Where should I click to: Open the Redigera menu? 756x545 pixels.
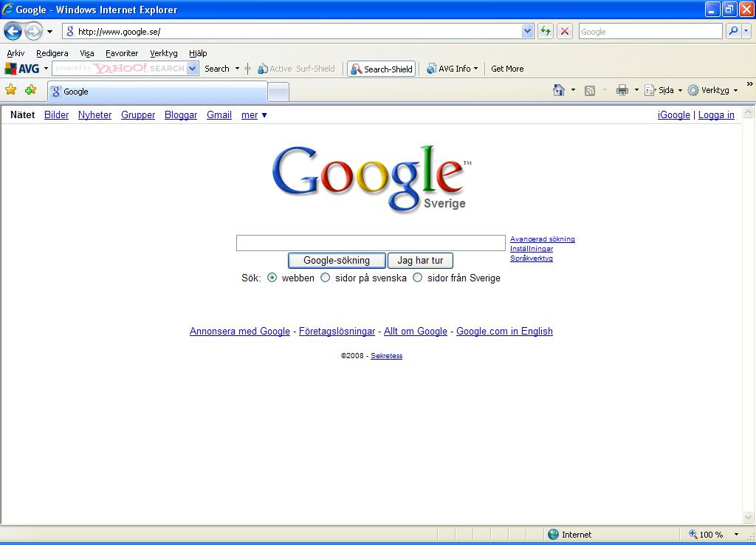[52, 53]
